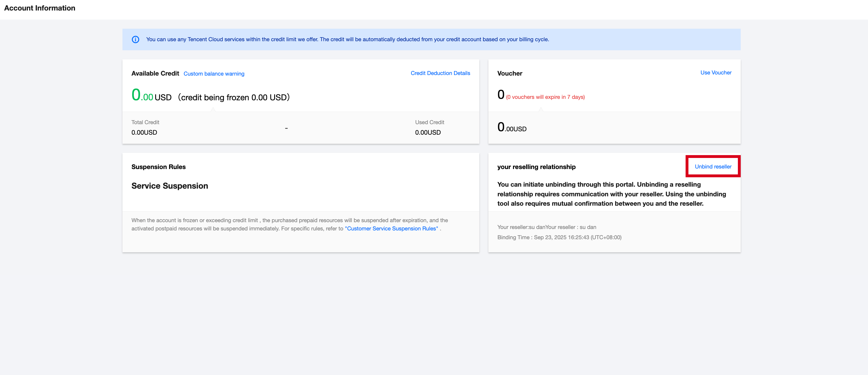Click the credit limit info banner text
Viewport: 868px width, 375px height.
pos(347,39)
